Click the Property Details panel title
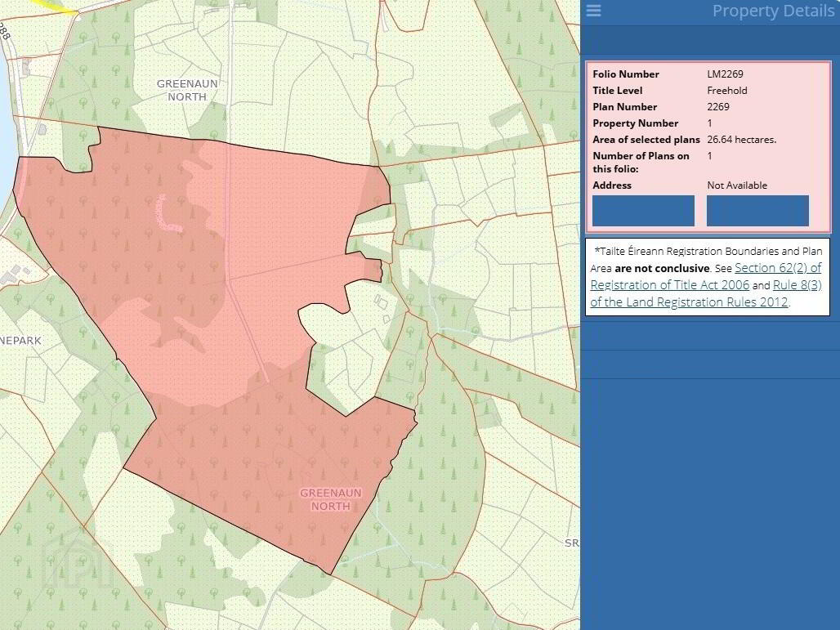This screenshot has width=840, height=630. click(x=771, y=11)
